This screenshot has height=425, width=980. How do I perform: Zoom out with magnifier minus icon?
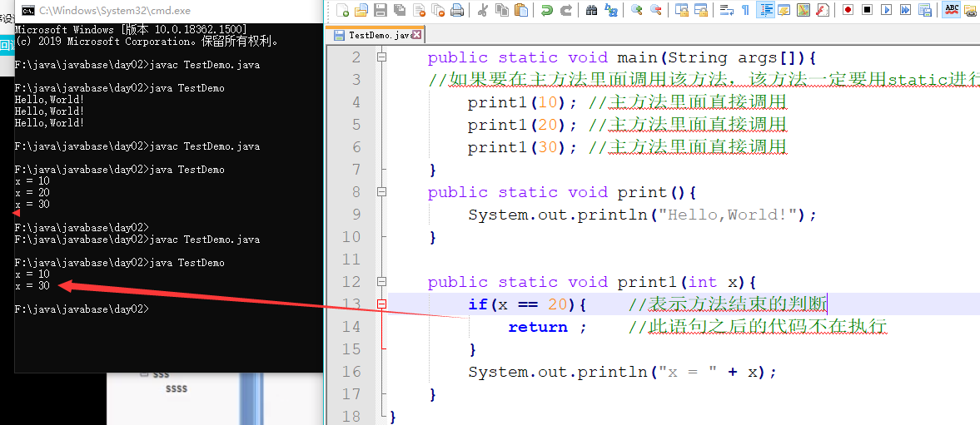[x=655, y=10]
